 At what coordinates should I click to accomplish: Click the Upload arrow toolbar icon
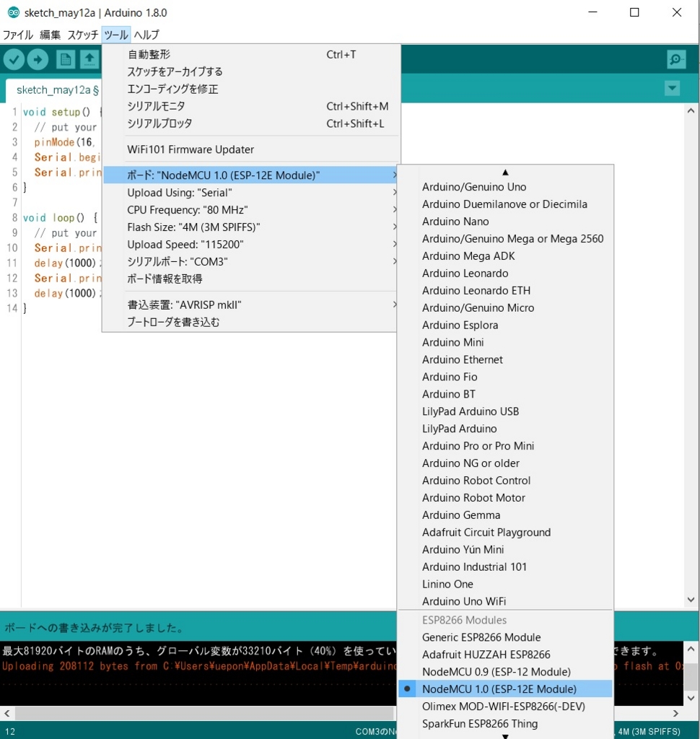[x=38, y=59]
